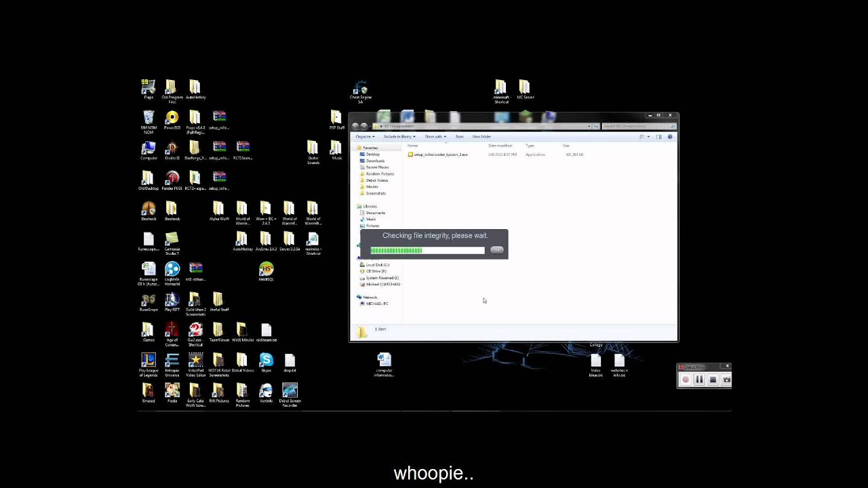Screen dimensions: 868x488
Task: Select Recent Places in the navigation pane
Action: pos(374,167)
